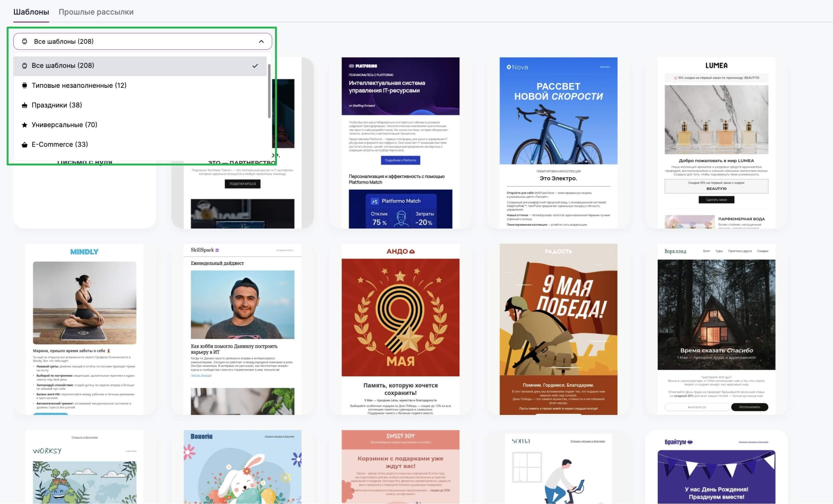The width and height of the screenshot is (833, 504).
Task: Click the cake icon next to Праздники
Action: point(24,105)
